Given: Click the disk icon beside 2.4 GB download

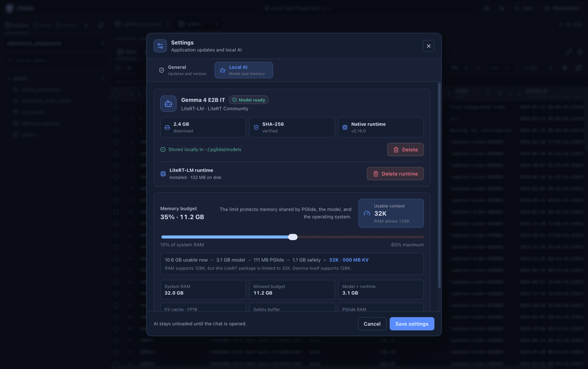Looking at the screenshot, I should tap(167, 127).
